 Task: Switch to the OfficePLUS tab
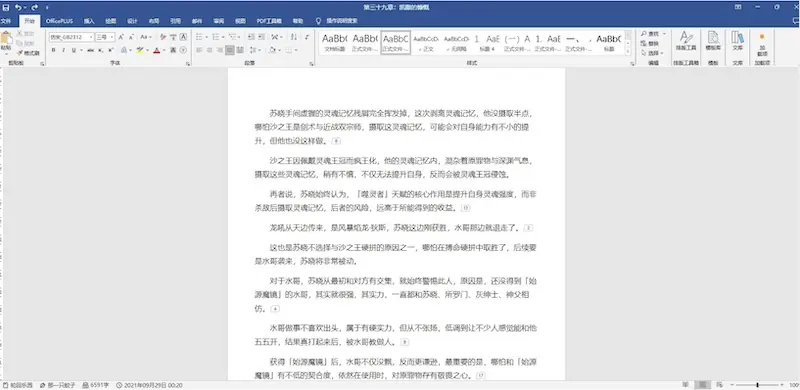click(59, 21)
